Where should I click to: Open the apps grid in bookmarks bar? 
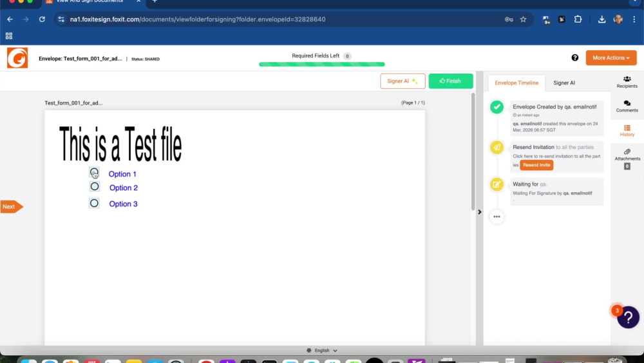(x=8, y=35)
